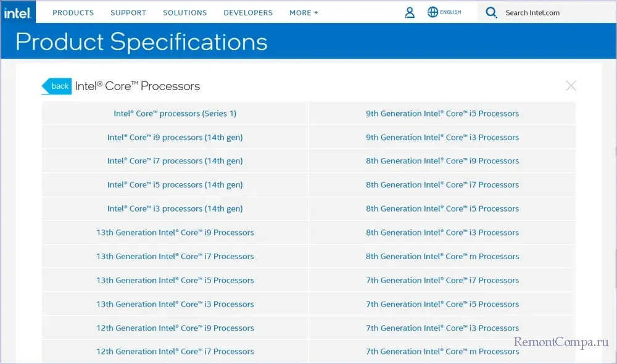The width and height of the screenshot is (617, 364).
Task: Click the magnifying glass search icon
Action: coord(491,12)
